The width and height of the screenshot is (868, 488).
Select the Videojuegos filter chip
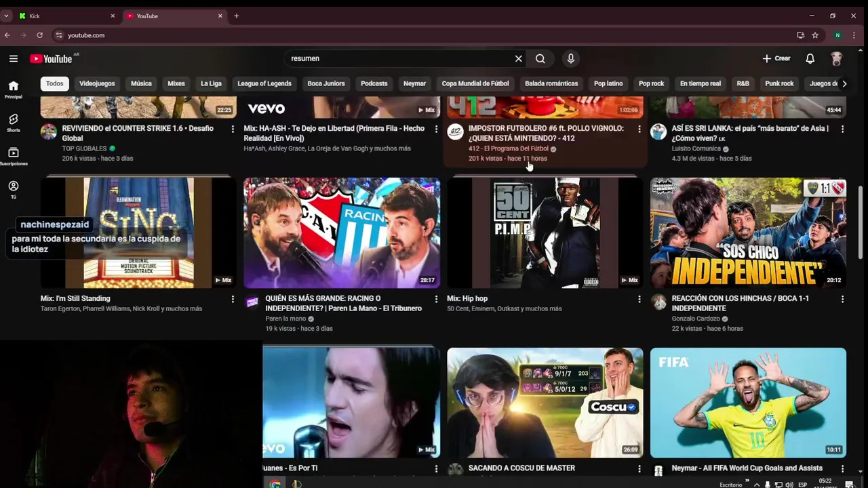pos(97,83)
